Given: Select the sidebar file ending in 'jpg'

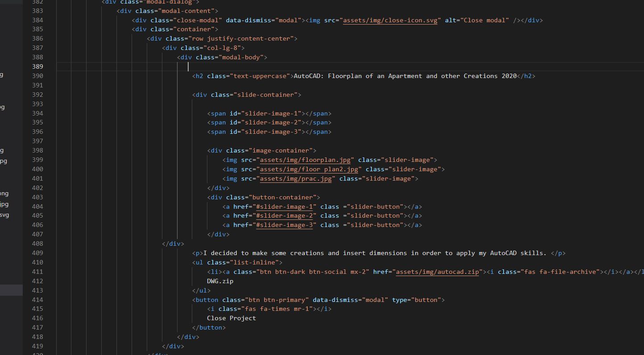Looking at the screenshot, I should [x=4, y=204].
